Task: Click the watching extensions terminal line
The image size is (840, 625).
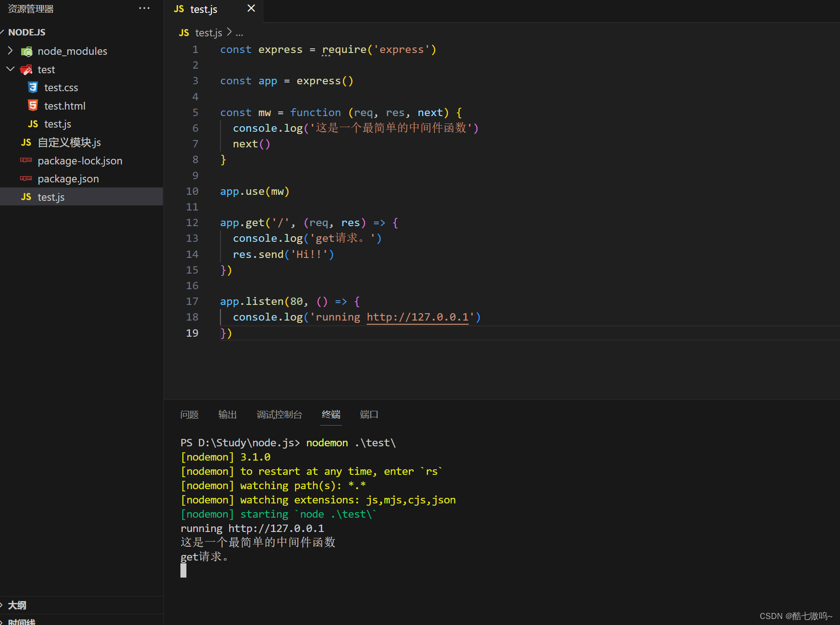Action: click(x=318, y=500)
